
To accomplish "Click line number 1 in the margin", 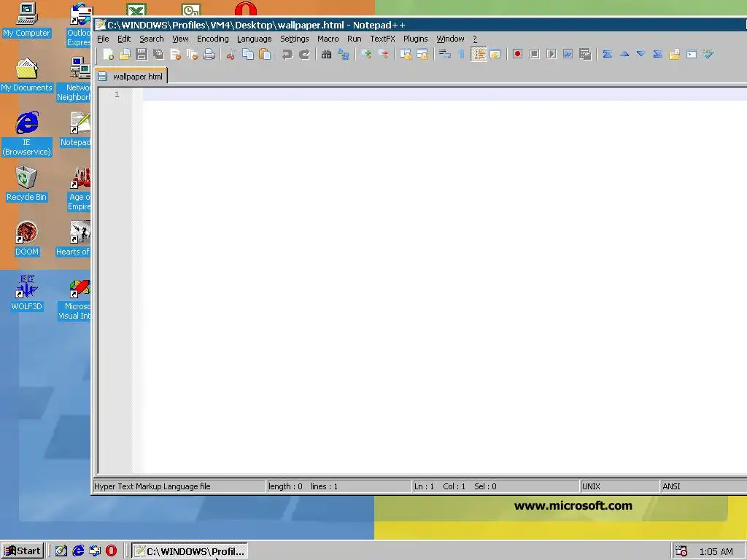I will tap(117, 94).
